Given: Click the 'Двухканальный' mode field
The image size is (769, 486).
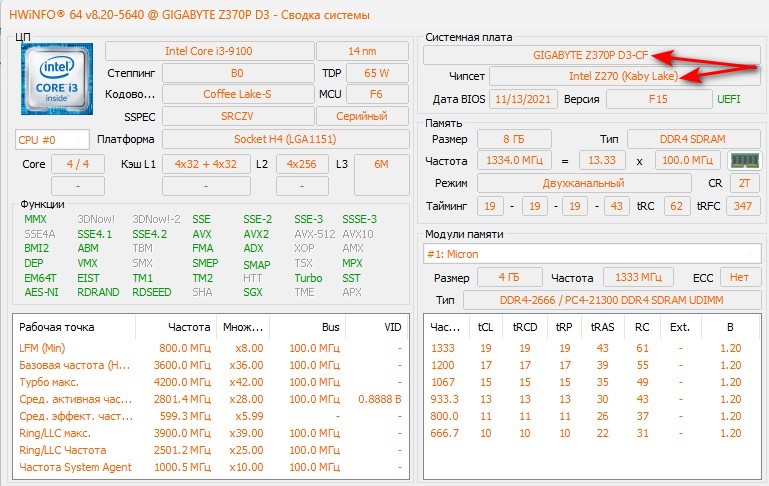Looking at the screenshot, I should (584, 183).
